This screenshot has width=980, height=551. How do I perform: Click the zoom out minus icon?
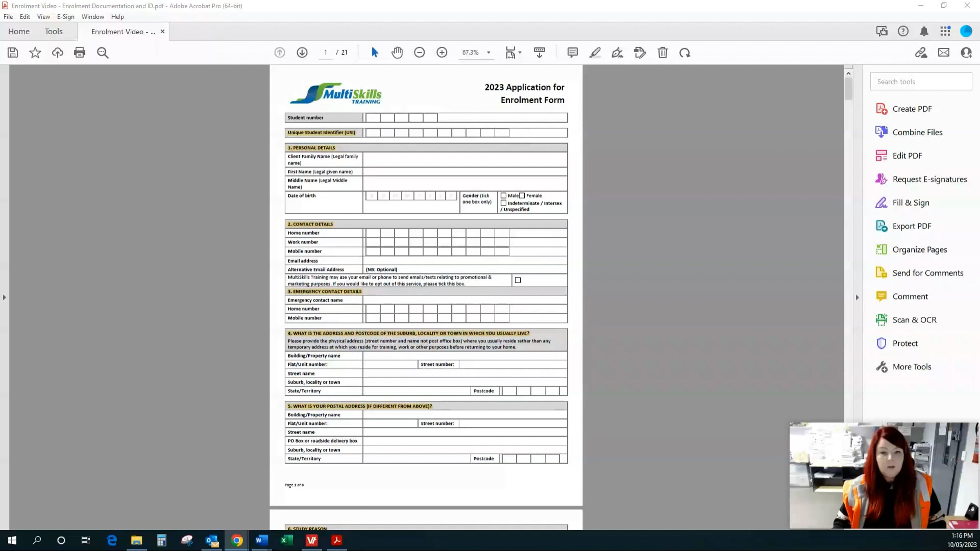tap(419, 53)
